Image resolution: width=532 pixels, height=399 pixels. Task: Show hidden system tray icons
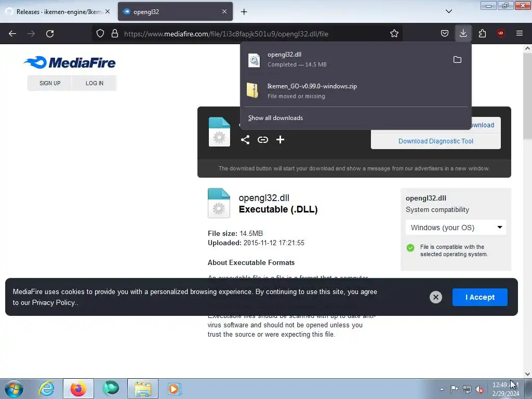(442, 389)
